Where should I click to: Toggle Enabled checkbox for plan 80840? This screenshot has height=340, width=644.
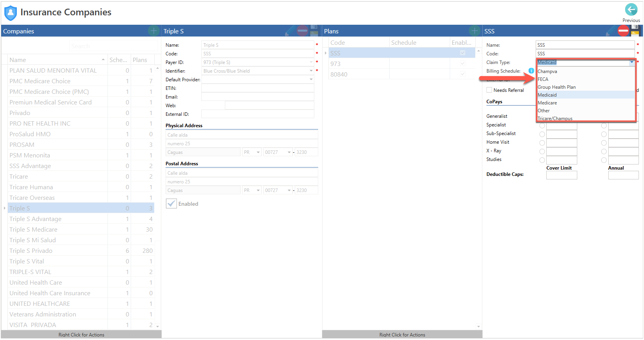tap(463, 74)
